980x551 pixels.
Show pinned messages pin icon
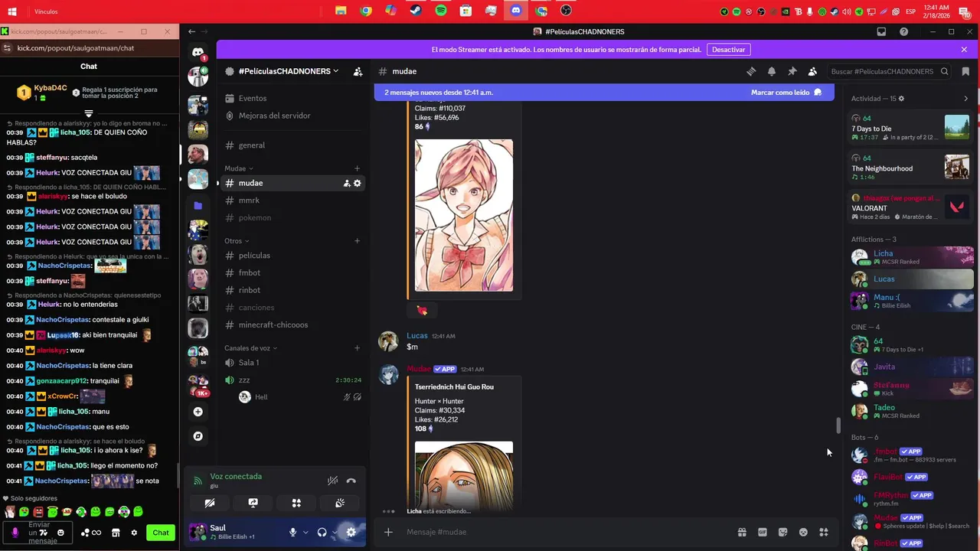792,71
